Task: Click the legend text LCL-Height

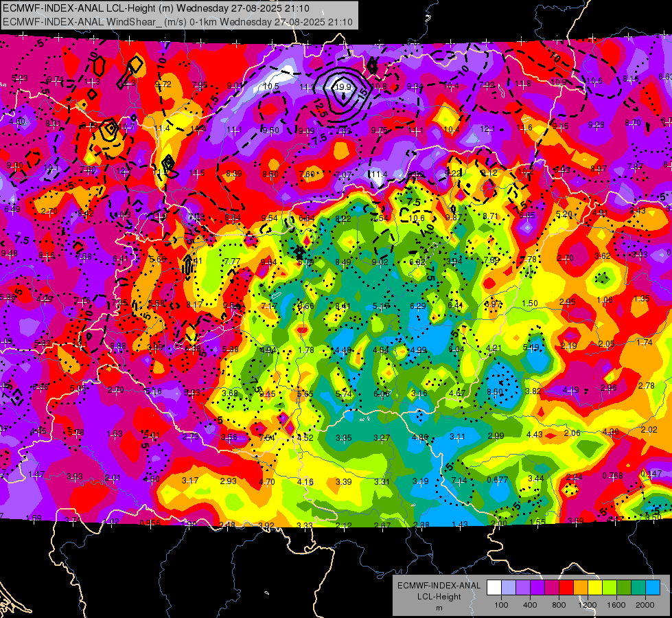Action: pyautogui.click(x=439, y=597)
